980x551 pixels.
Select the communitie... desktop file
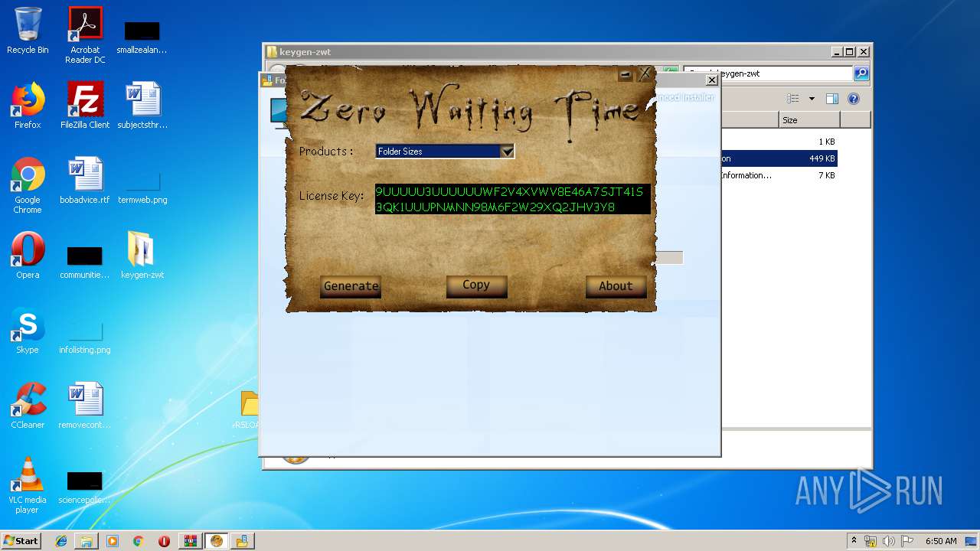click(x=85, y=261)
